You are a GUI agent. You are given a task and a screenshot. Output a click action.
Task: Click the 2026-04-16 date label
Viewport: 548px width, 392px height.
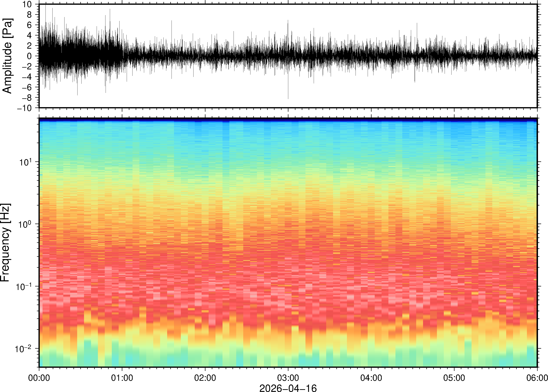pyautogui.click(x=288, y=388)
